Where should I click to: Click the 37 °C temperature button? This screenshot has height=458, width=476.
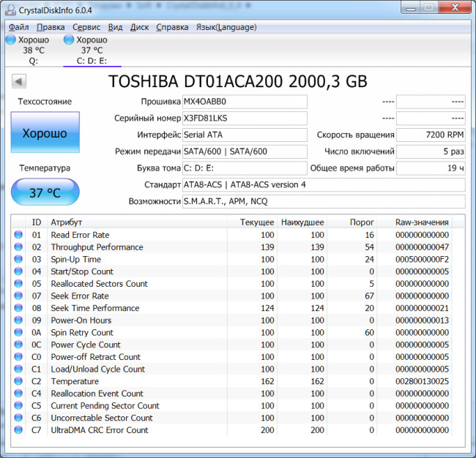pos(45,193)
